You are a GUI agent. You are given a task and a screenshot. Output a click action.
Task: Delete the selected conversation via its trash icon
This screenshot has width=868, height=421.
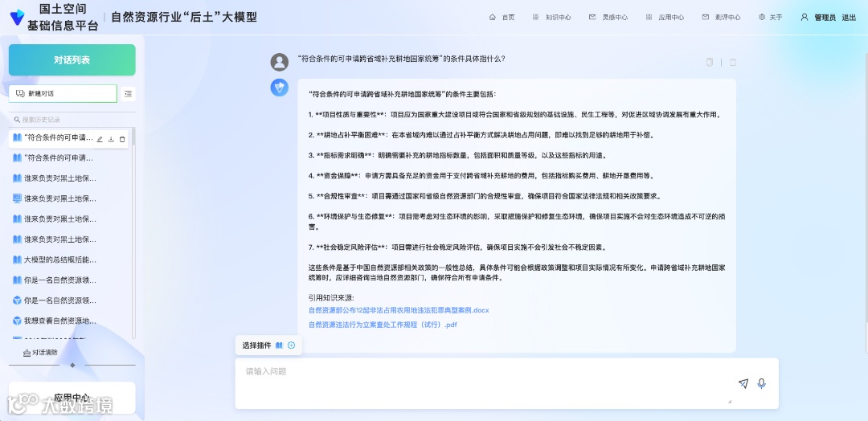click(122, 140)
